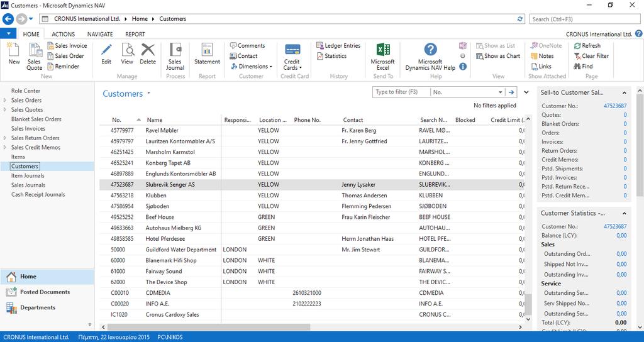This screenshot has width=644, height=342.
Task: Select the Klubben customer row
Action: 312,196
